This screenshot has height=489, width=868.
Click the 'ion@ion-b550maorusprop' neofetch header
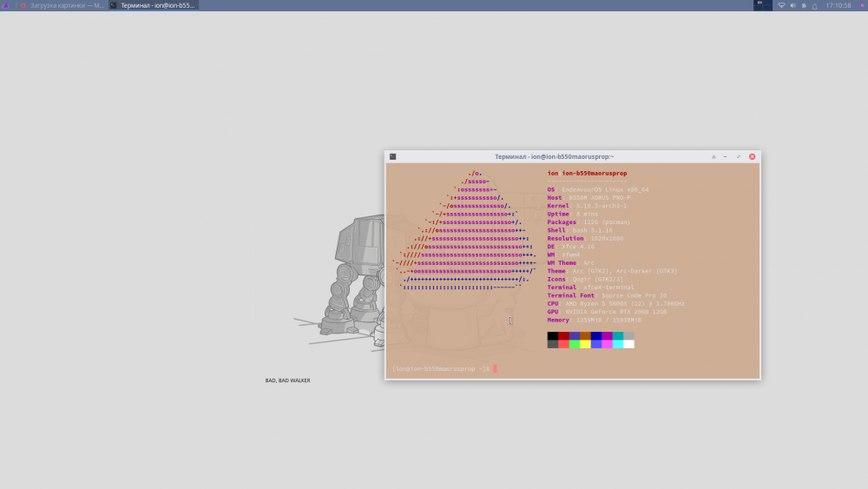[588, 174]
